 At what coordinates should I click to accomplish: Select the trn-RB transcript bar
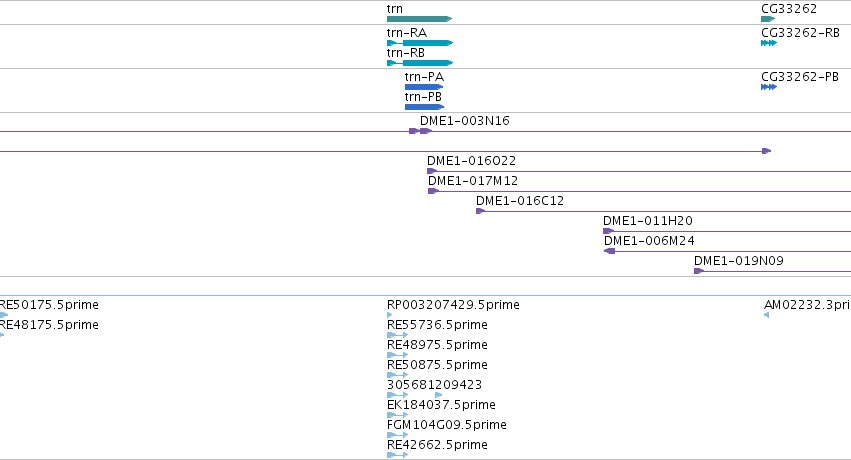[420, 63]
